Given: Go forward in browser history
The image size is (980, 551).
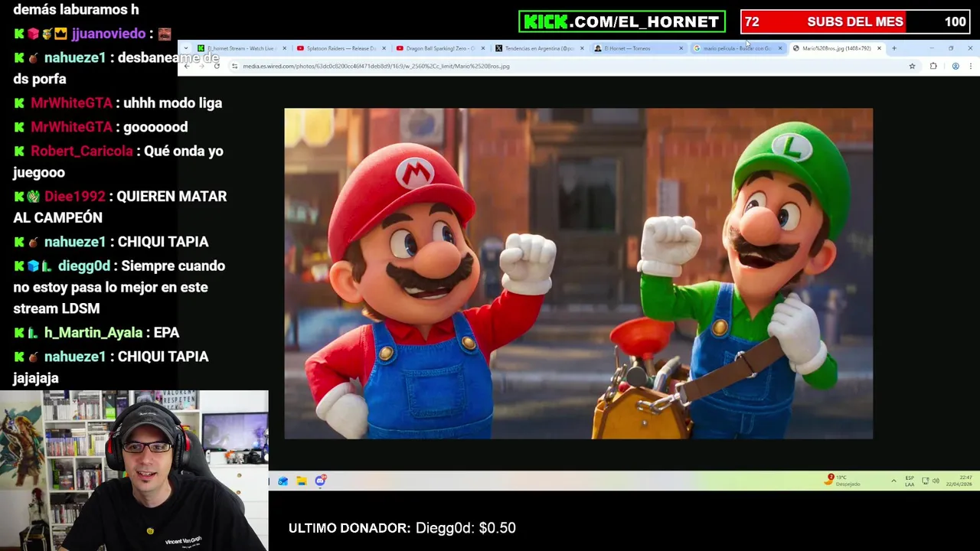Looking at the screenshot, I should tap(201, 66).
